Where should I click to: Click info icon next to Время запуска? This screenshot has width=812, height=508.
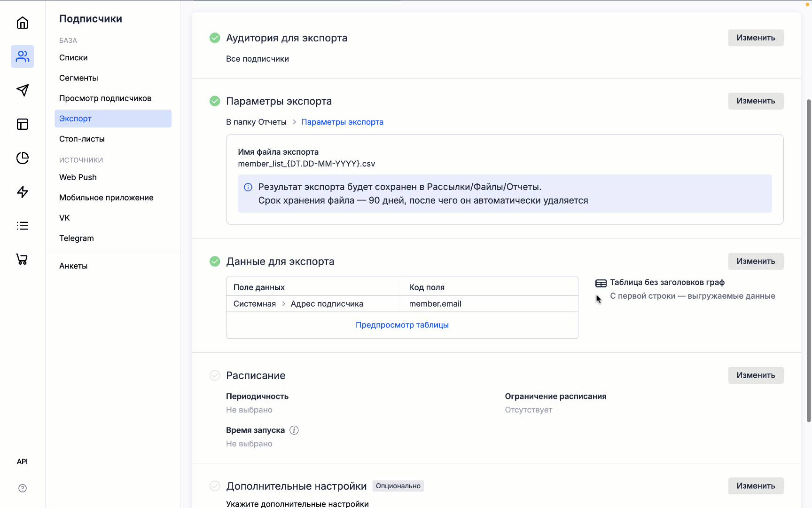click(294, 430)
